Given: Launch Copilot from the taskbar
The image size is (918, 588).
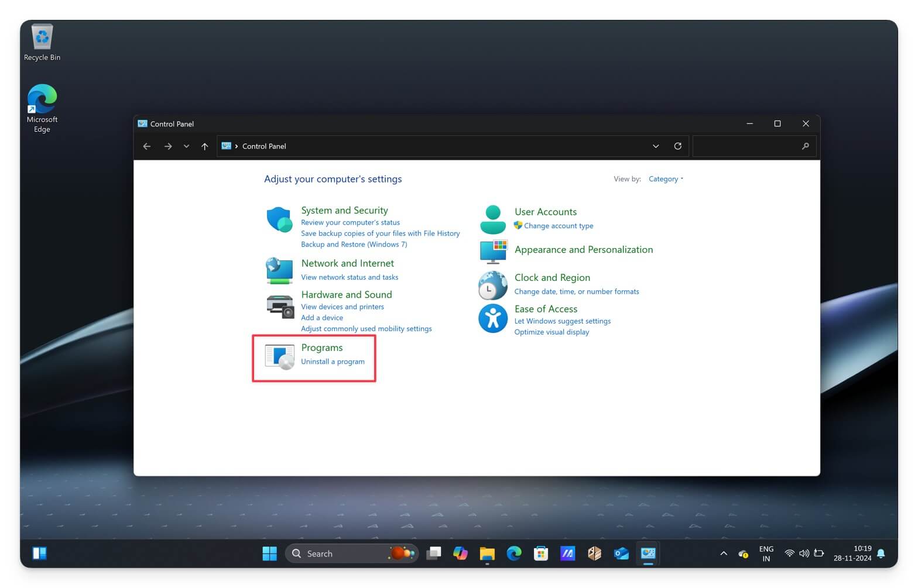Looking at the screenshot, I should click(460, 553).
